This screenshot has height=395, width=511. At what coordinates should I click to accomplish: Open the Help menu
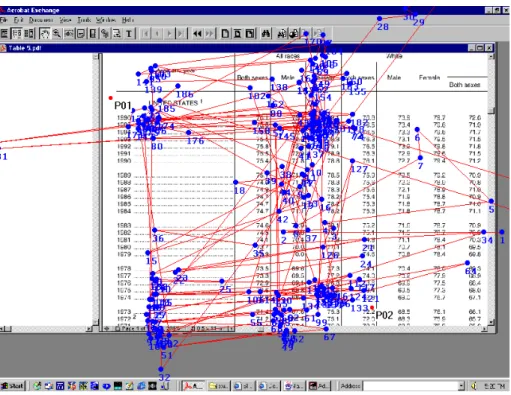click(128, 20)
